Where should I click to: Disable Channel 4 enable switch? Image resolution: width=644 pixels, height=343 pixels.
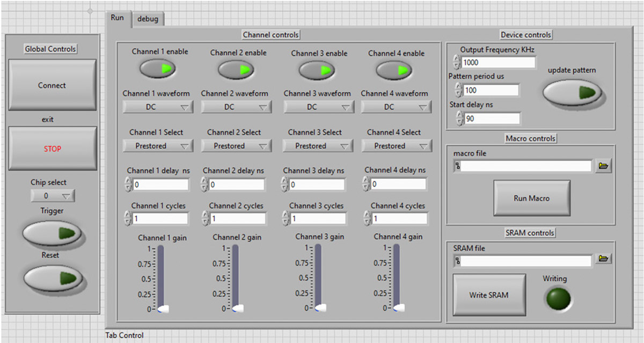tap(394, 70)
